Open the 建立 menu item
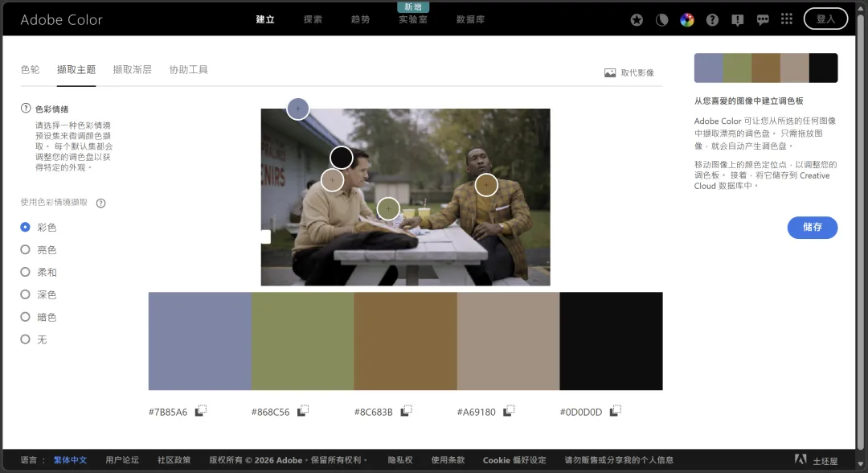868x473 pixels. pyautogui.click(x=265, y=19)
